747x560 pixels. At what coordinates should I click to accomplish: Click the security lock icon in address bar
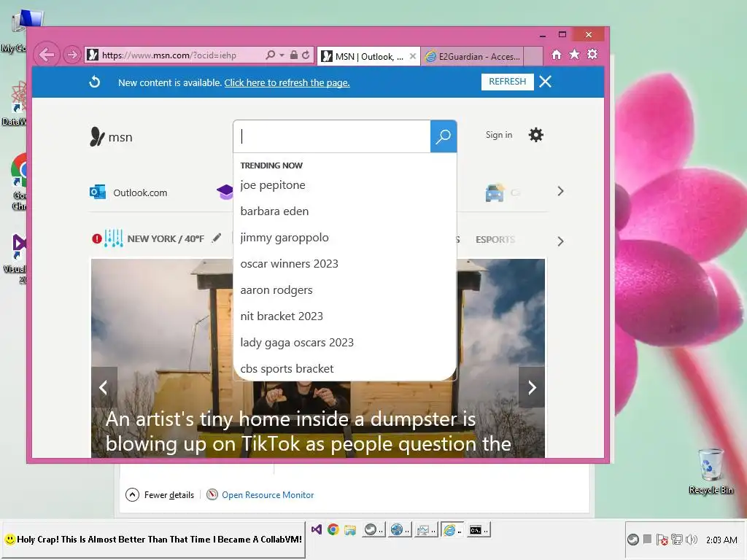tap(294, 55)
